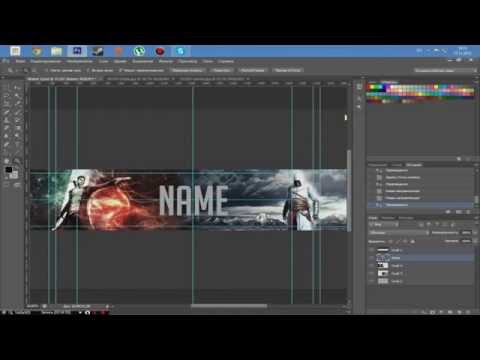Toggle visibility of the fourth layer
The image size is (480, 360).
point(371,273)
